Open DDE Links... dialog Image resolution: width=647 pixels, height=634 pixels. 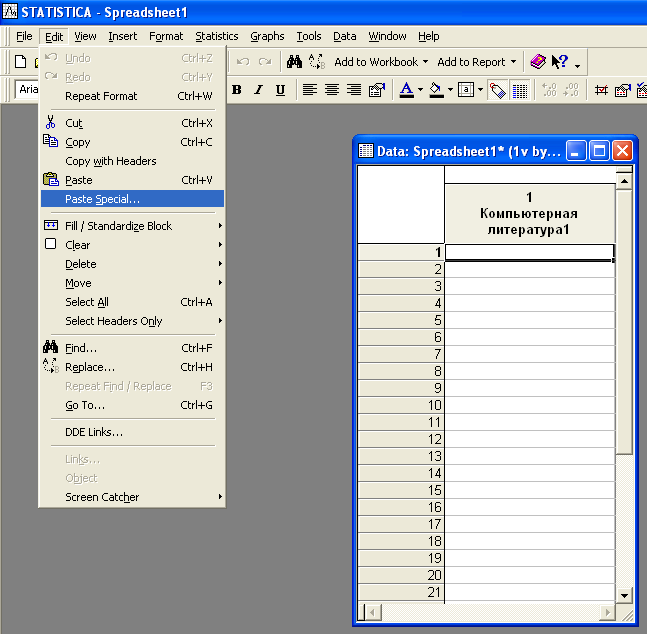click(x=132, y=432)
